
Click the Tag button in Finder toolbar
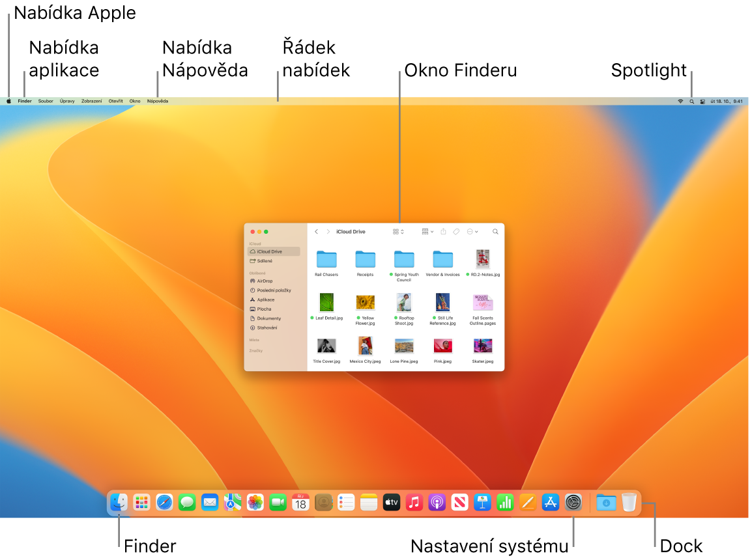456,232
